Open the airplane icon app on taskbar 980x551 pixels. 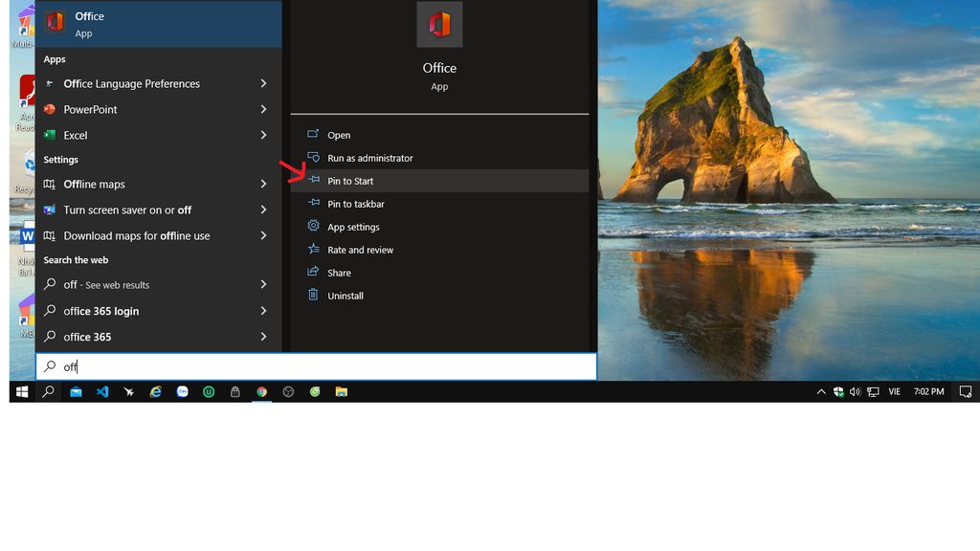click(x=129, y=391)
